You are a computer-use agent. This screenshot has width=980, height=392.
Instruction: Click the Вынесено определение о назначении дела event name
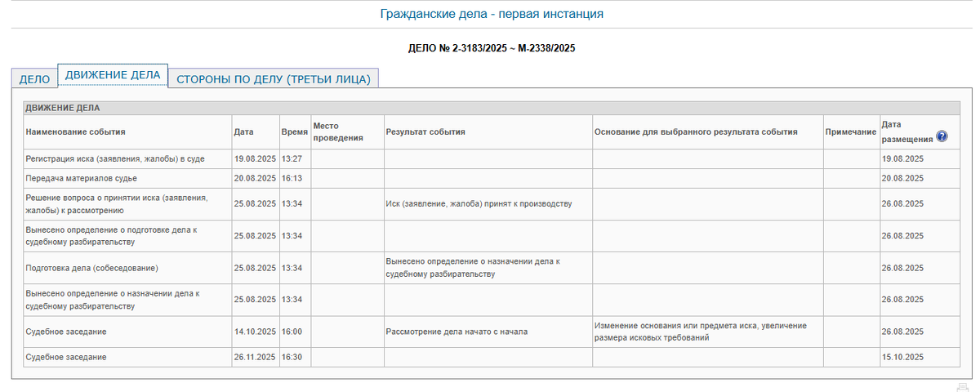[x=113, y=300]
